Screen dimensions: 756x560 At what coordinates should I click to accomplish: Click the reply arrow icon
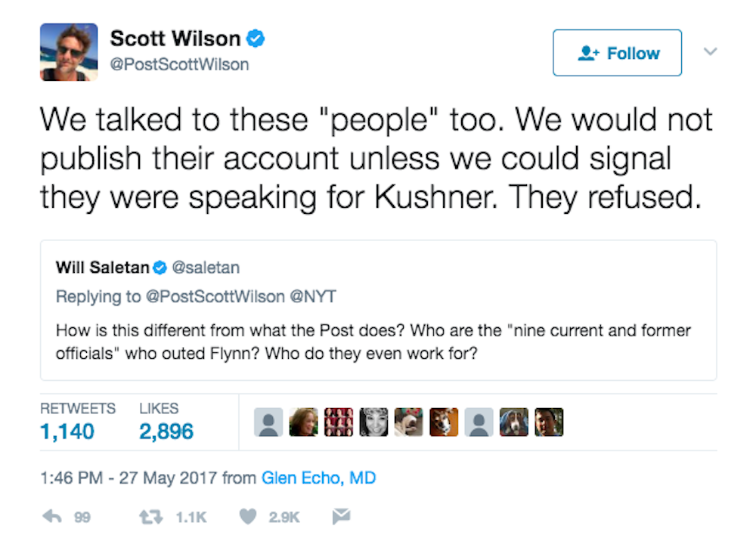point(51,517)
